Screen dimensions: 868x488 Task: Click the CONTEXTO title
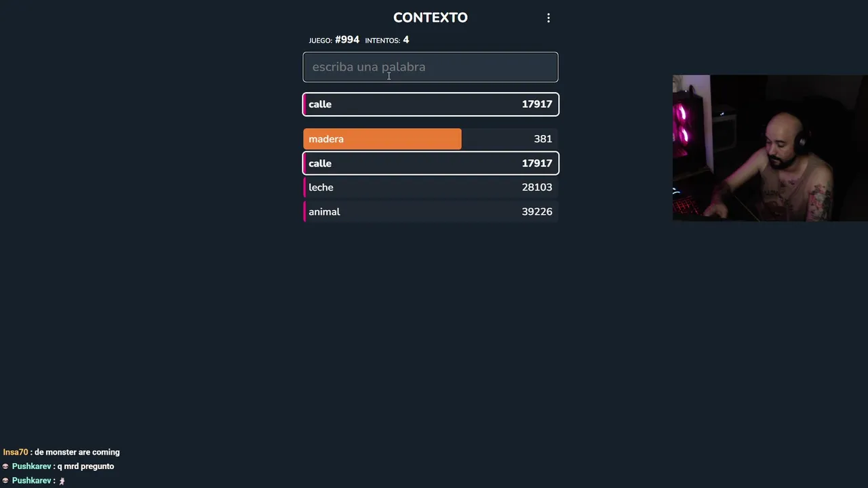(430, 18)
